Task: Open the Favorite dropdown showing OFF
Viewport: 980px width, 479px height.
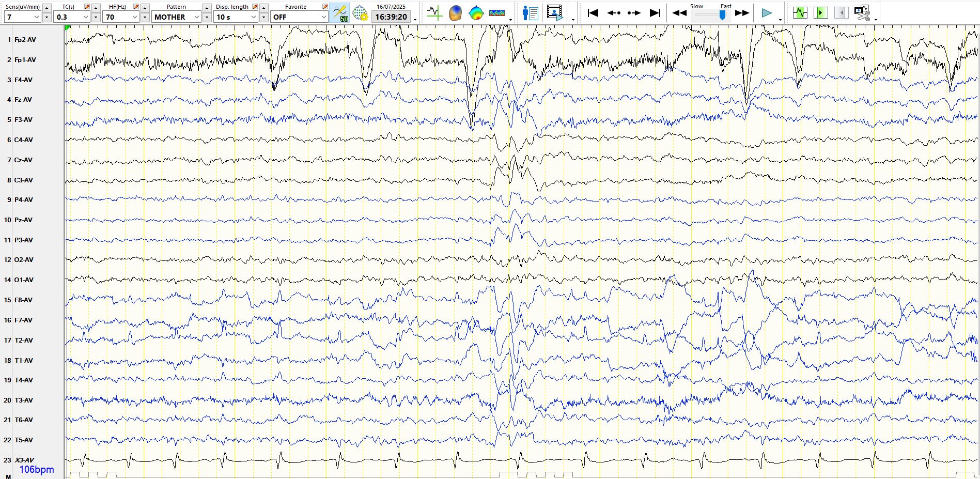Action: pos(299,17)
